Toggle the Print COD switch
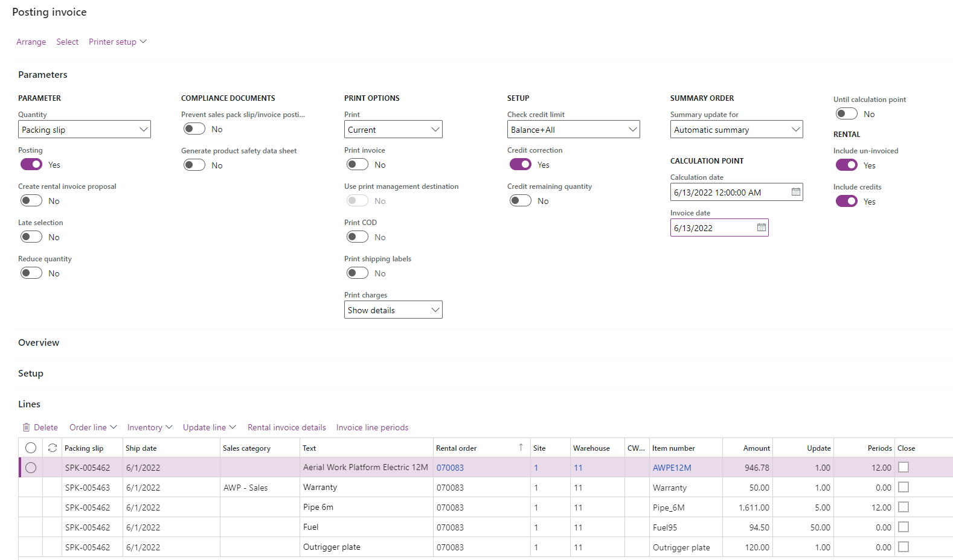This screenshot has width=953, height=560. 358,237
